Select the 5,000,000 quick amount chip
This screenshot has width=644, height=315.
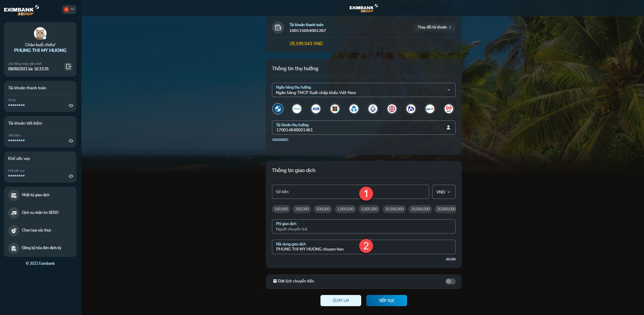[x=369, y=209]
